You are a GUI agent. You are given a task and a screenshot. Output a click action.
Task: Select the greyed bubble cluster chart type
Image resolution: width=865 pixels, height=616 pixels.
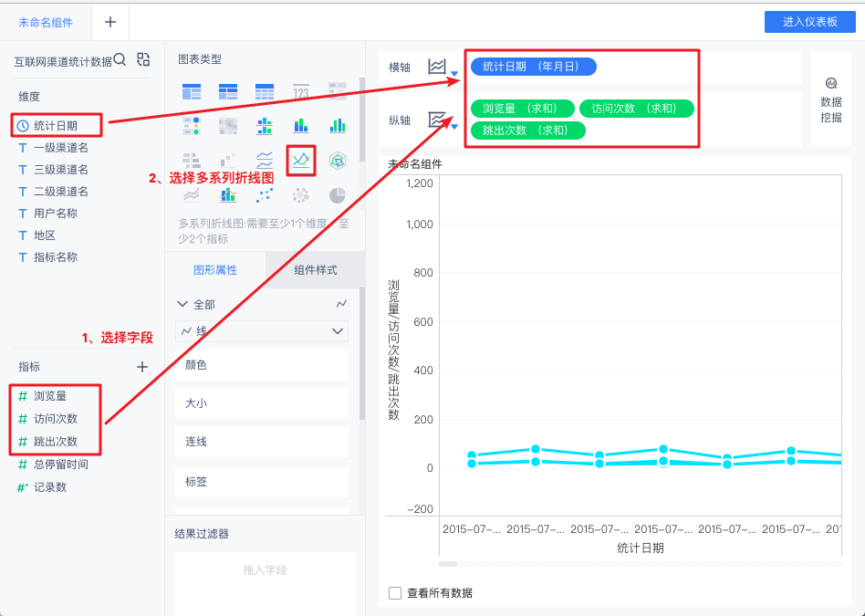coord(301,195)
